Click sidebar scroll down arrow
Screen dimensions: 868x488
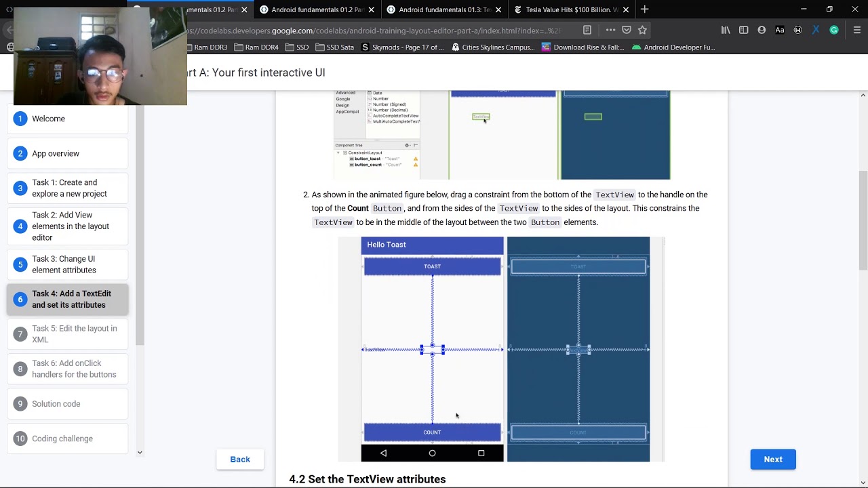point(140,452)
